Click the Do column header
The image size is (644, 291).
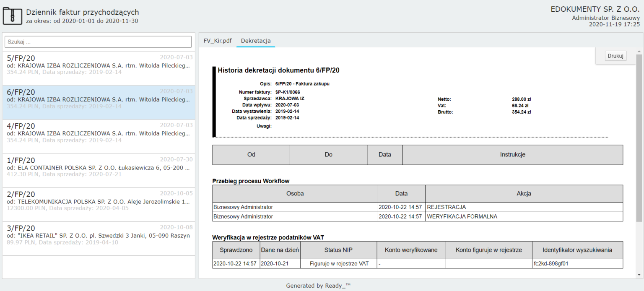[328, 155]
